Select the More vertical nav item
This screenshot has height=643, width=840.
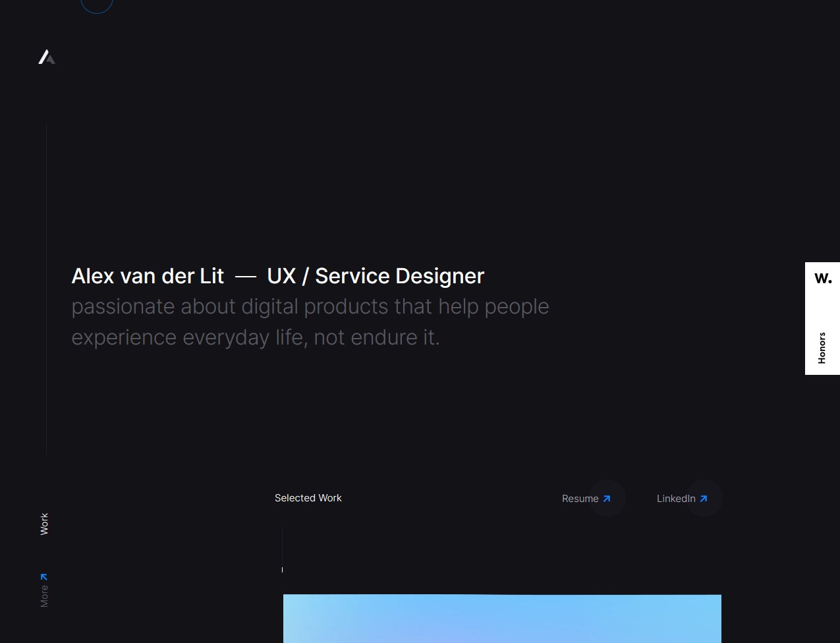(44, 596)
